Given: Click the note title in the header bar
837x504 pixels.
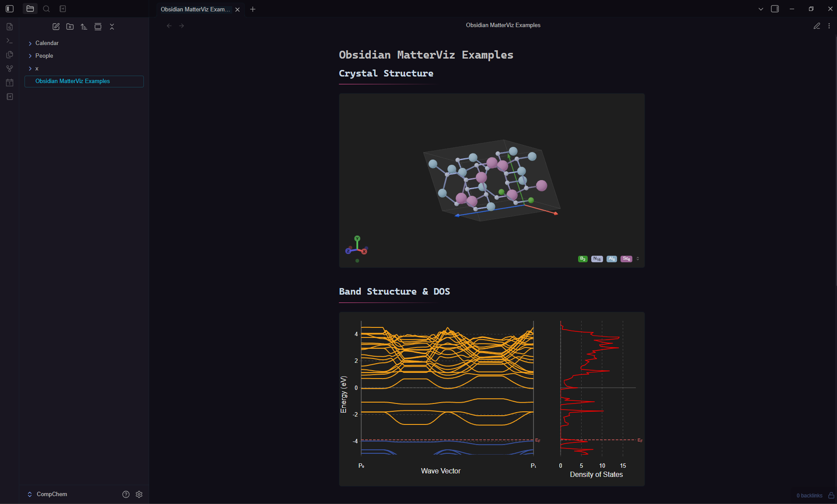Looking at the screenshot, I should (x=503, y=25).
